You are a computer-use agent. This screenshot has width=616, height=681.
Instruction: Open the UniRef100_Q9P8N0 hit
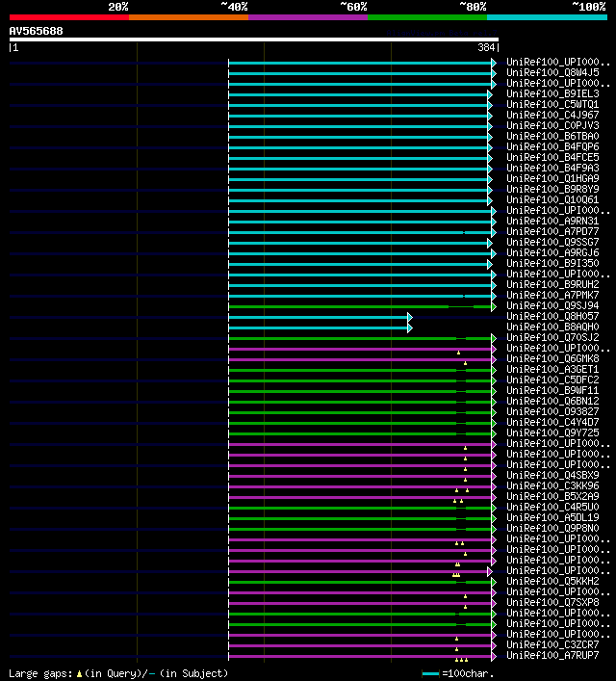point(552,528)
